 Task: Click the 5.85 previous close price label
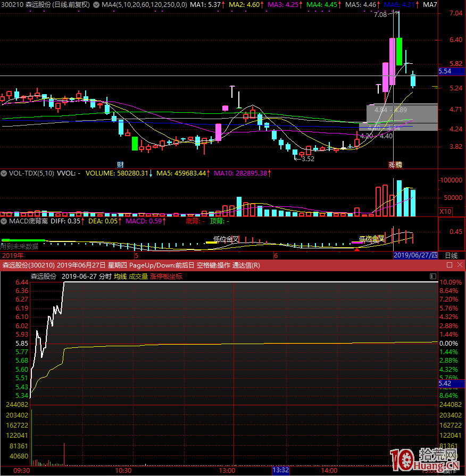tap(22, 344)
